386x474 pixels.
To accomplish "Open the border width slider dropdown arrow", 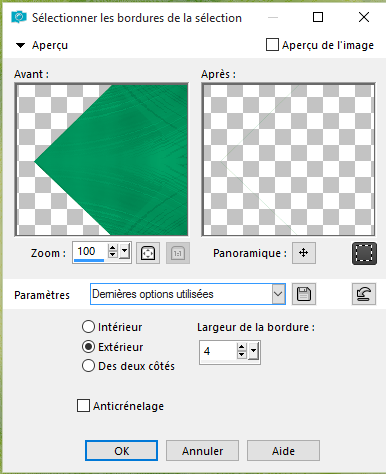I will 254,351.
